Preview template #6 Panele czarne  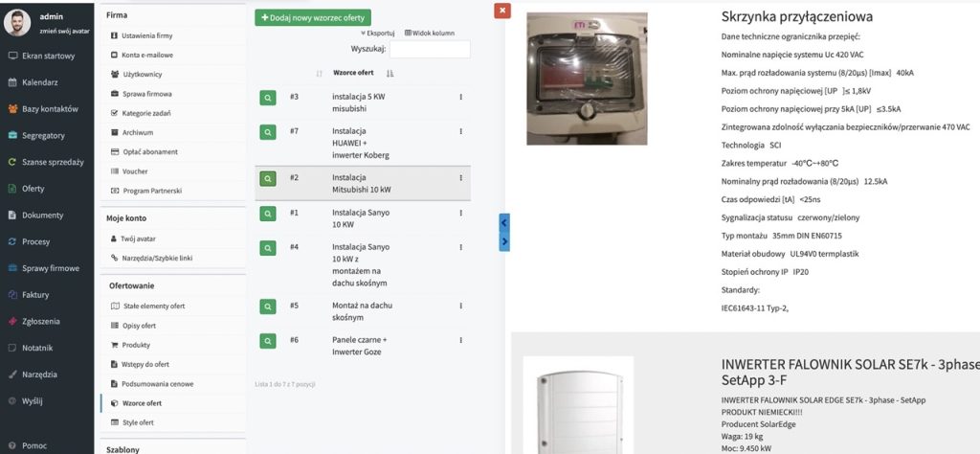click(x=268, y=341)
